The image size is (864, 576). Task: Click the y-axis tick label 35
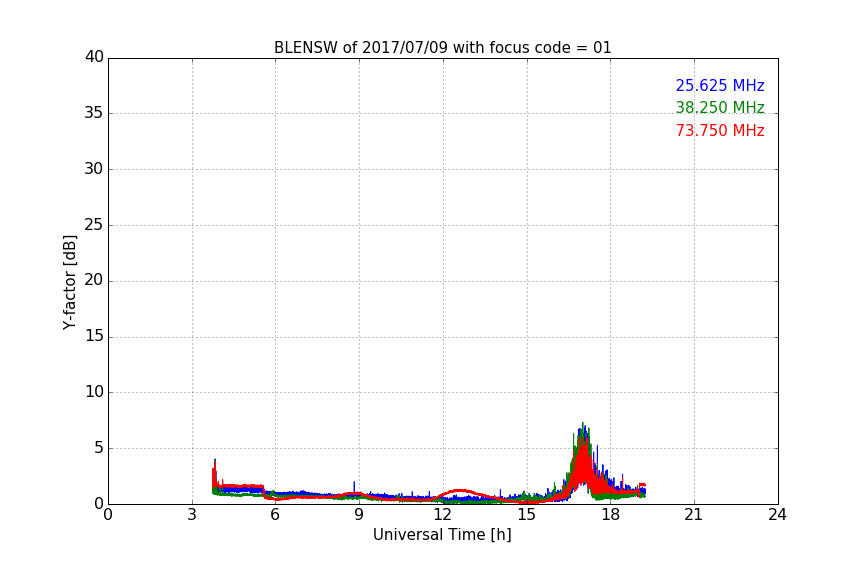(94, 113)
